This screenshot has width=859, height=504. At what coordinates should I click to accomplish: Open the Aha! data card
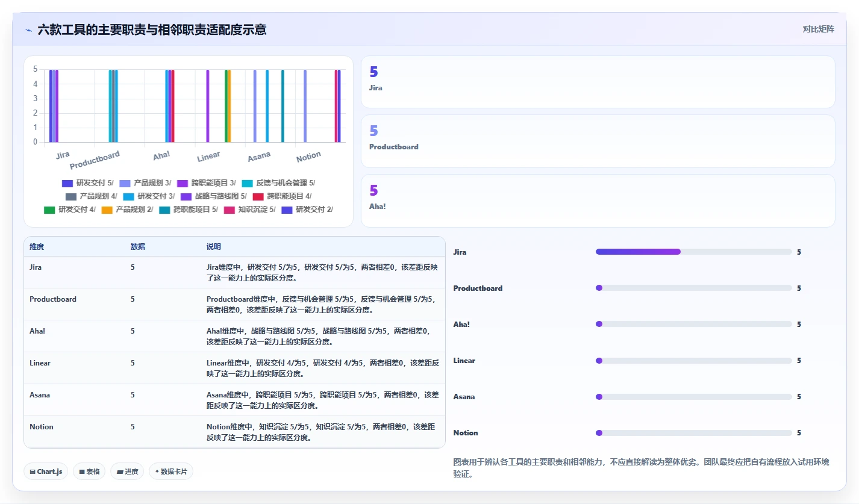pyautogui.click(x=598, y=201)
